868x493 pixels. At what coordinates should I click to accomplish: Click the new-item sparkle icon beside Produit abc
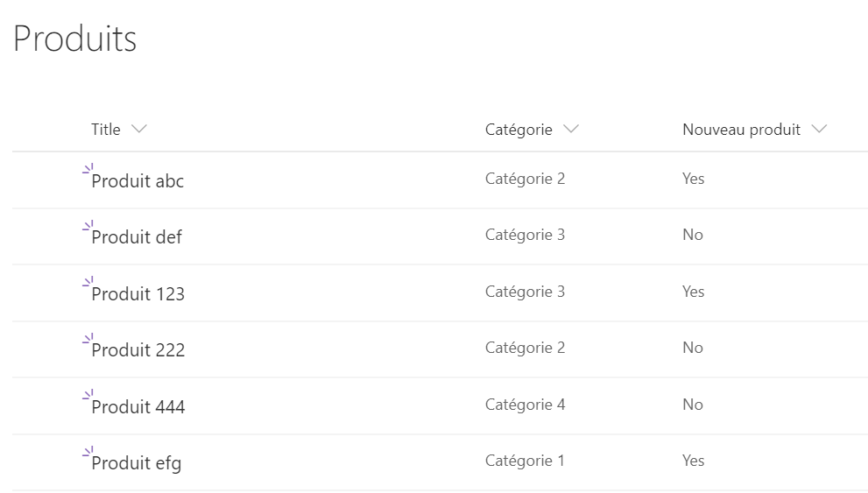click(88, 168)
